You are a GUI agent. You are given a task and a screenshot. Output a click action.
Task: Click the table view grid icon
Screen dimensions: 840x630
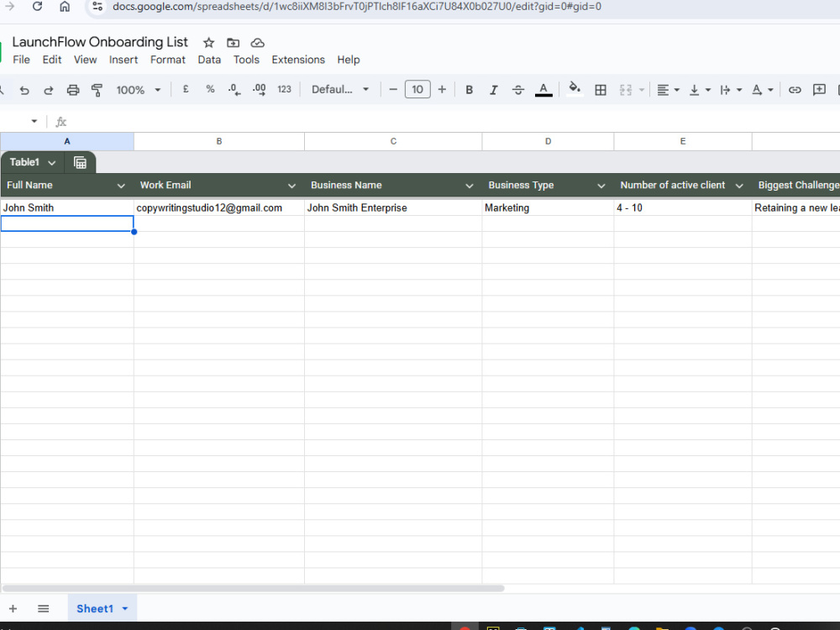(80, 163)
